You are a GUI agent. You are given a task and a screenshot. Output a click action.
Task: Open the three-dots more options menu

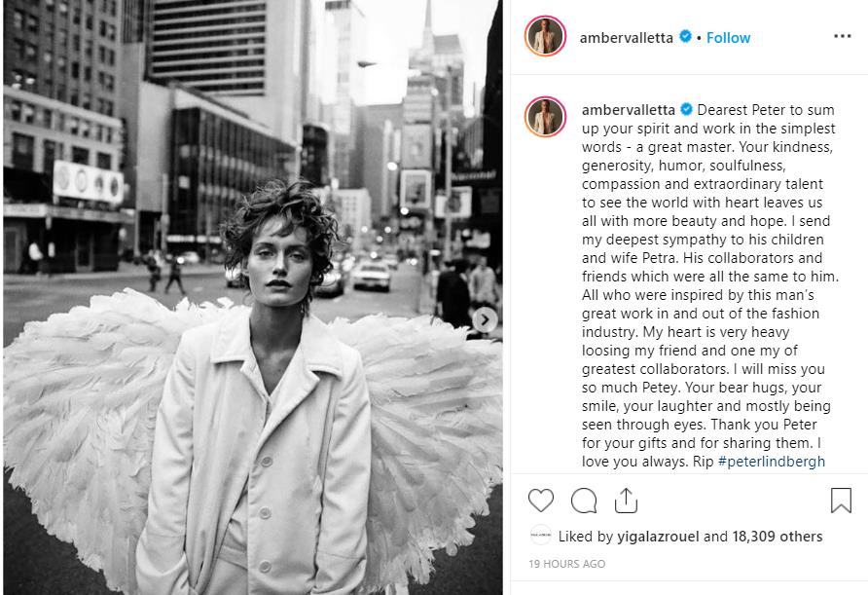(x=842, y=37)
